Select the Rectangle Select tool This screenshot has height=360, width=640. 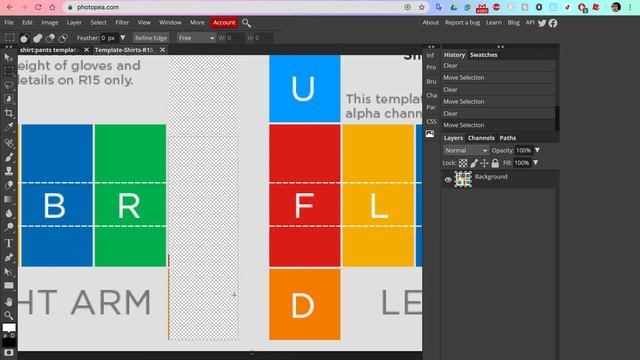[x=9, y=71]
